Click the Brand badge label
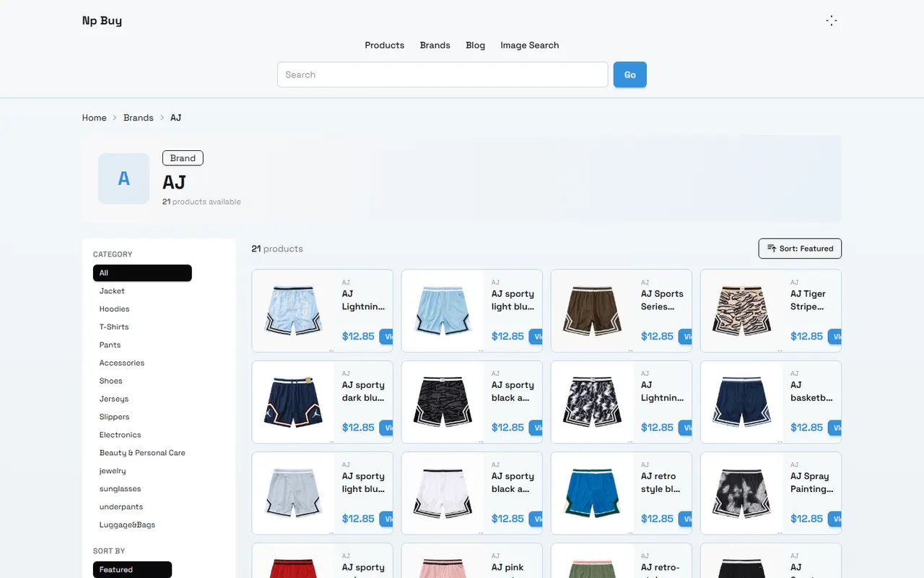The width and height of the screenshot is (924, 578). (x=183, y=158)
